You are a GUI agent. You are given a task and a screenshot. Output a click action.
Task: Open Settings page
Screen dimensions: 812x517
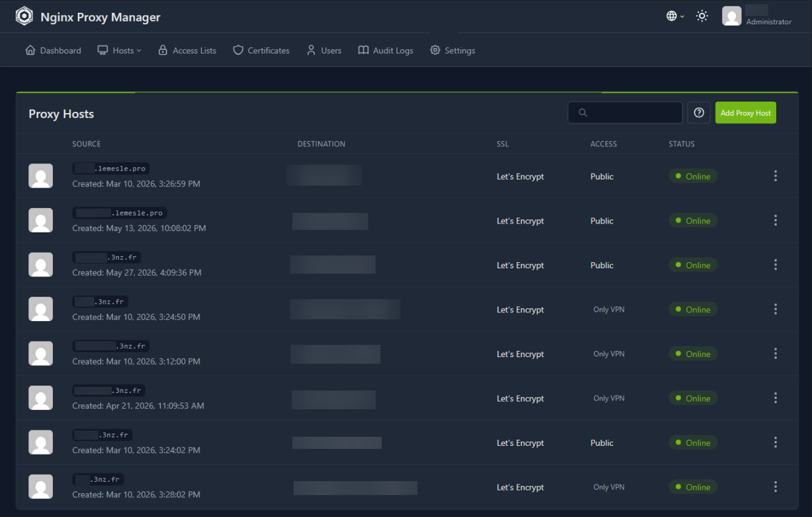coord(453,50)
